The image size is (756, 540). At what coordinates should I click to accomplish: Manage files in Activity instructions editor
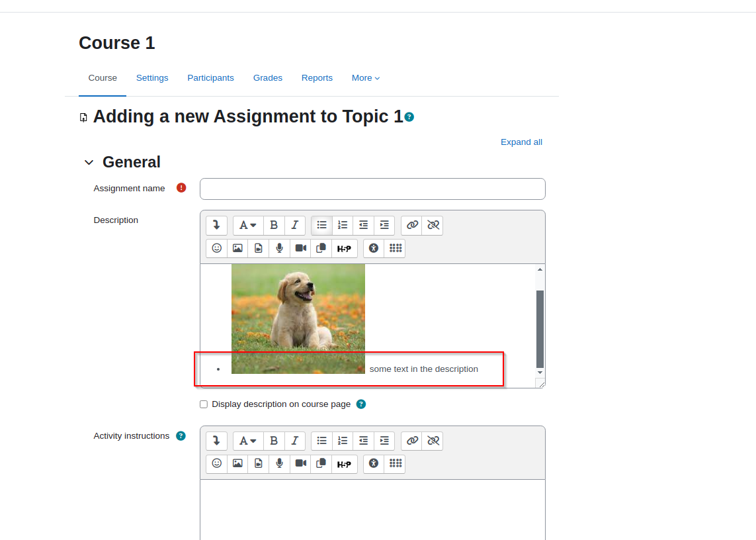coord(321,464)
